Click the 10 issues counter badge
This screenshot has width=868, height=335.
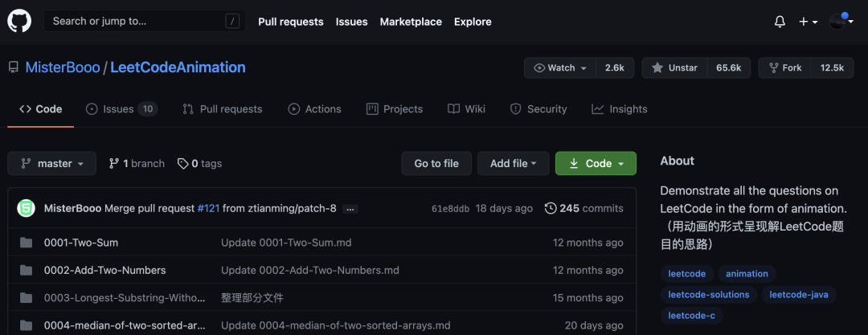148,109
